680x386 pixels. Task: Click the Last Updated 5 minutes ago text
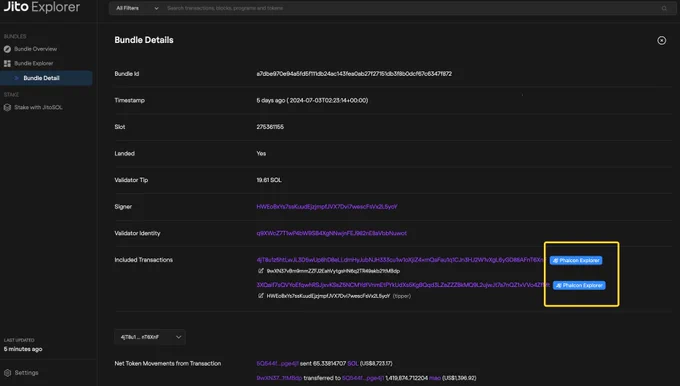point(23,349)
